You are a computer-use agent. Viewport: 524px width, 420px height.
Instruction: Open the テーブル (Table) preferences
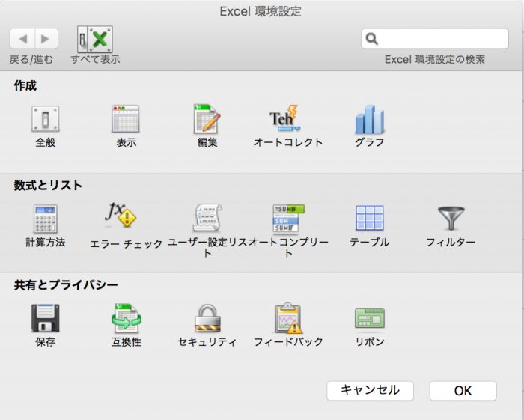pyautogui.click(x=369, y=219)
